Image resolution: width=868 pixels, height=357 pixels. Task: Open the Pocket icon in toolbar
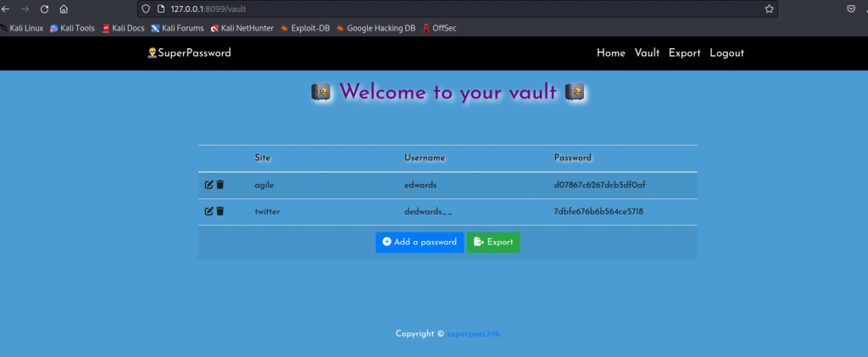coord(850,8)
